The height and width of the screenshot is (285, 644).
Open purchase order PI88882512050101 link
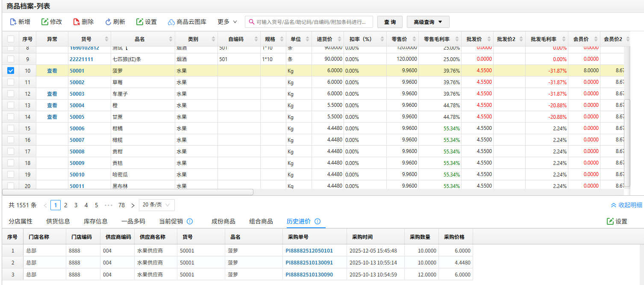coord(309,251)
